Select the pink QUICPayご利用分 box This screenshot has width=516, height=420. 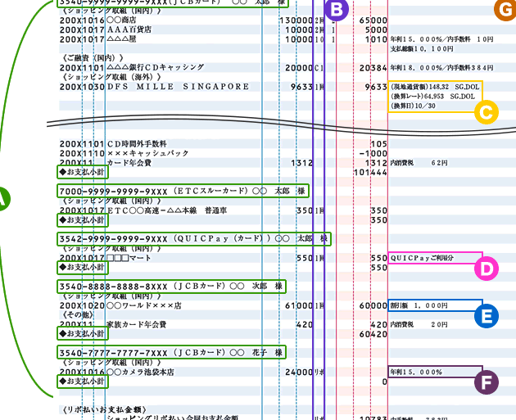click(435, 258)
